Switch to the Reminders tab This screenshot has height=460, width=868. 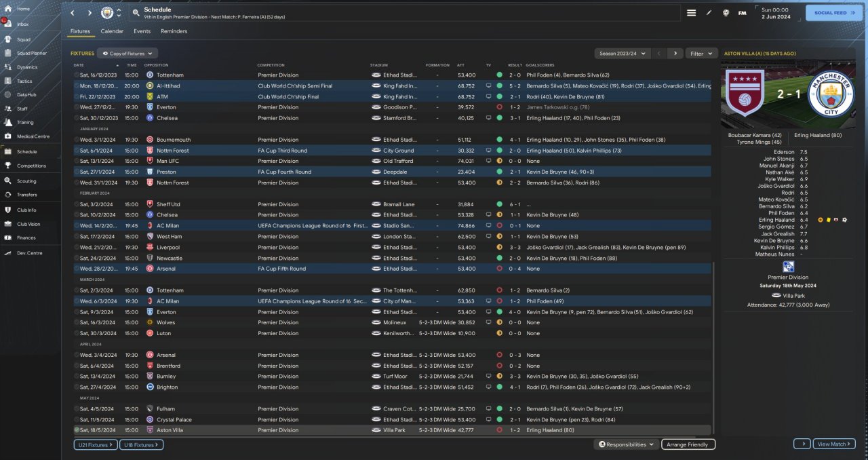click(x=174, y=31)
